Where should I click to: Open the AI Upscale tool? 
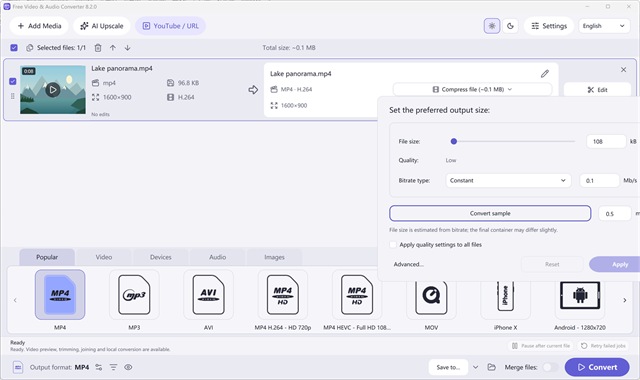coord(102,26)
